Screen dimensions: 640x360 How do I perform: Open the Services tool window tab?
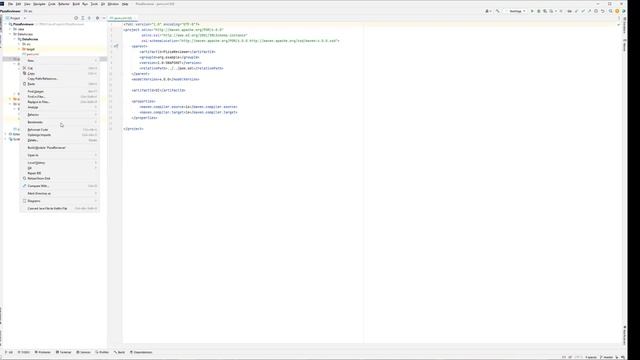click(84, 352)
